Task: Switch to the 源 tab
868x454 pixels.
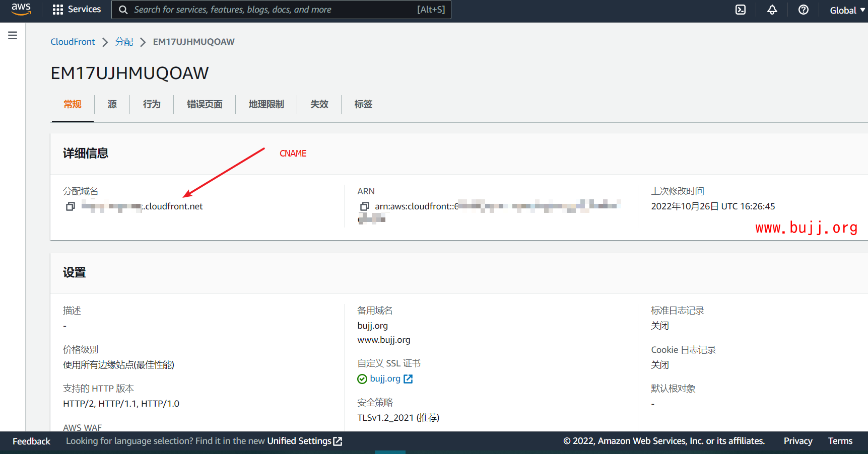Action: tap(112, 104)
